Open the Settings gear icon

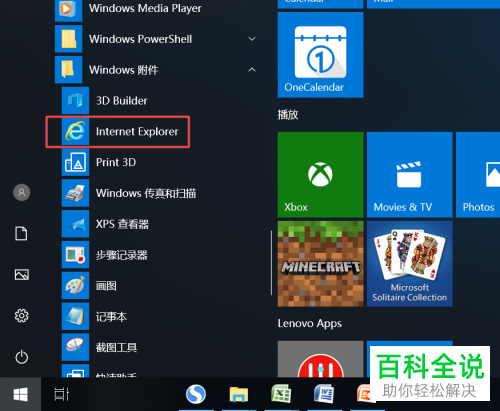click(x=22, y=316)
